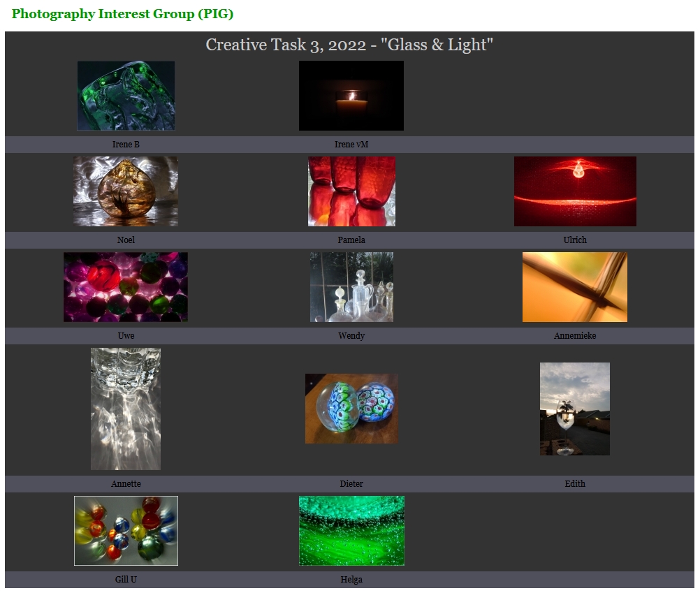Open Dieter's paperweights photo
This screenshot has height=593, width=700.
(352, 409)
